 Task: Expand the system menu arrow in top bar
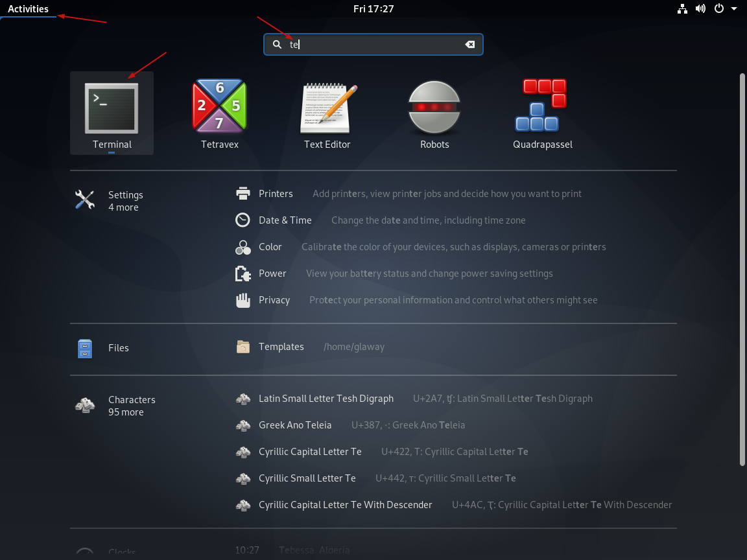(733, 8)
